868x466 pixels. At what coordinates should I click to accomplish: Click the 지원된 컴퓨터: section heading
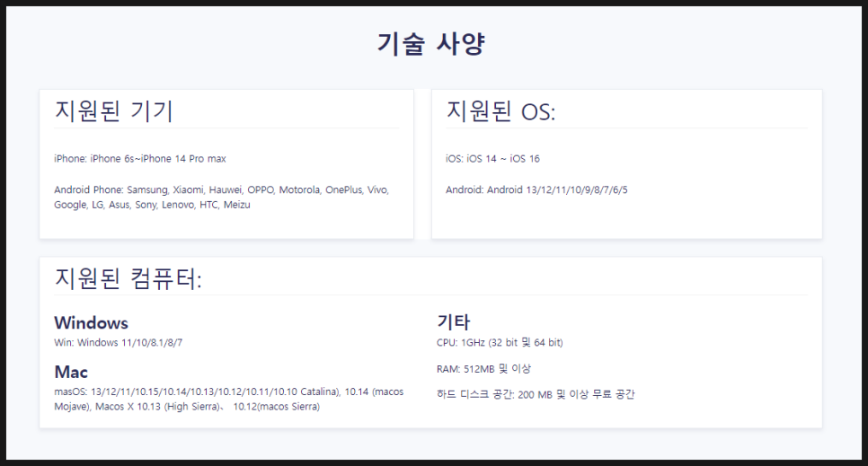(x=128, y=277)
